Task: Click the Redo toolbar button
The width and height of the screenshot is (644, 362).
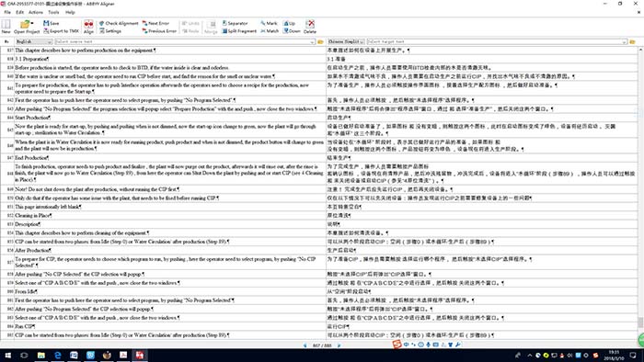Action: pos(190,31)
